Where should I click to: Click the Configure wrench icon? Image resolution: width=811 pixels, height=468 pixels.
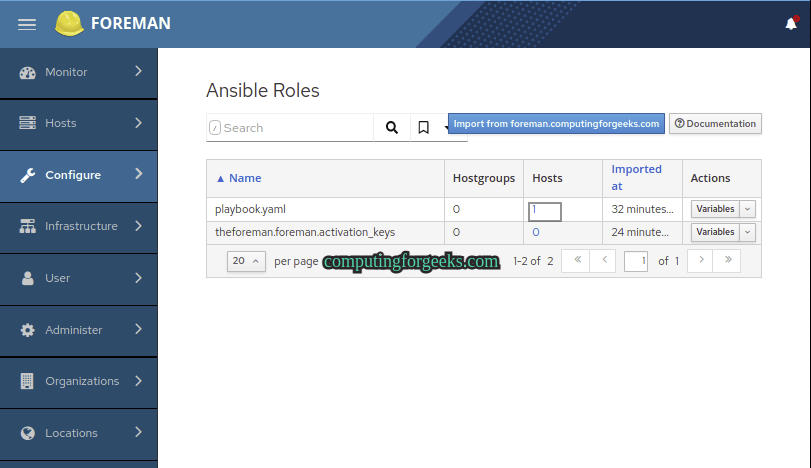coord(27,175)
